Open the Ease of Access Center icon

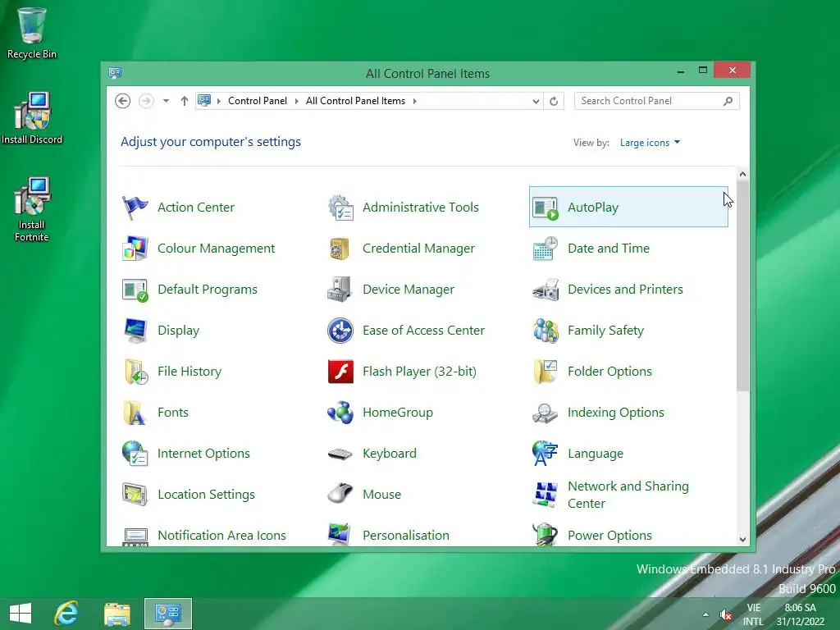pos(340,331)
